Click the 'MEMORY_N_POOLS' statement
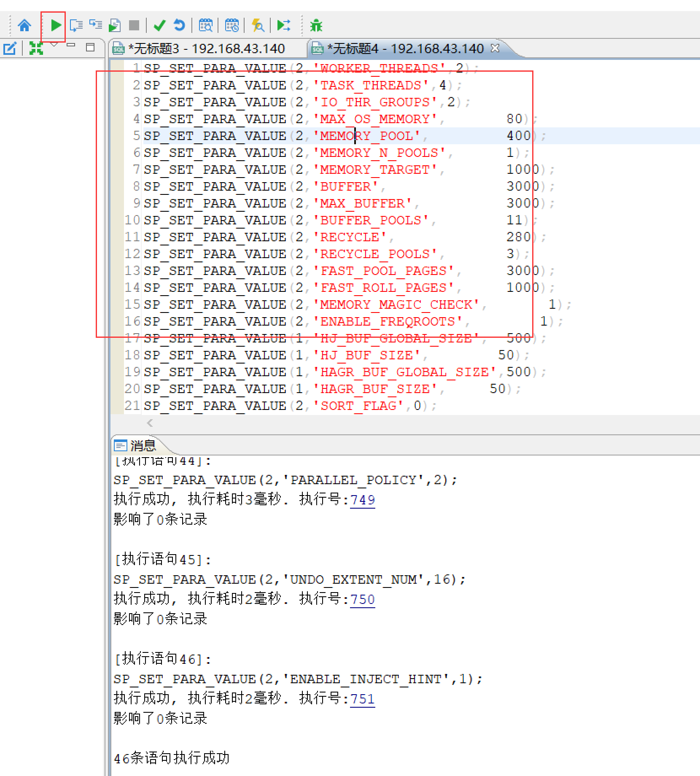 [337, 153]
